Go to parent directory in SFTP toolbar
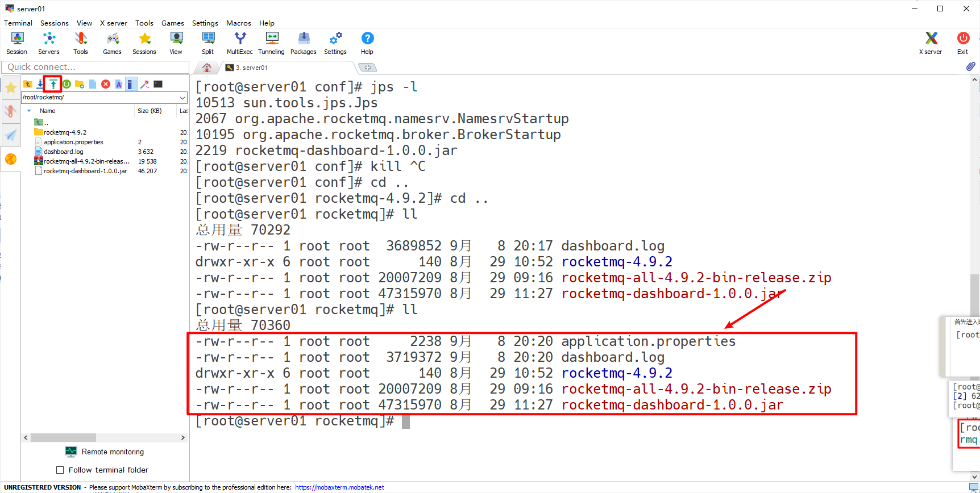 coord(28,84)
